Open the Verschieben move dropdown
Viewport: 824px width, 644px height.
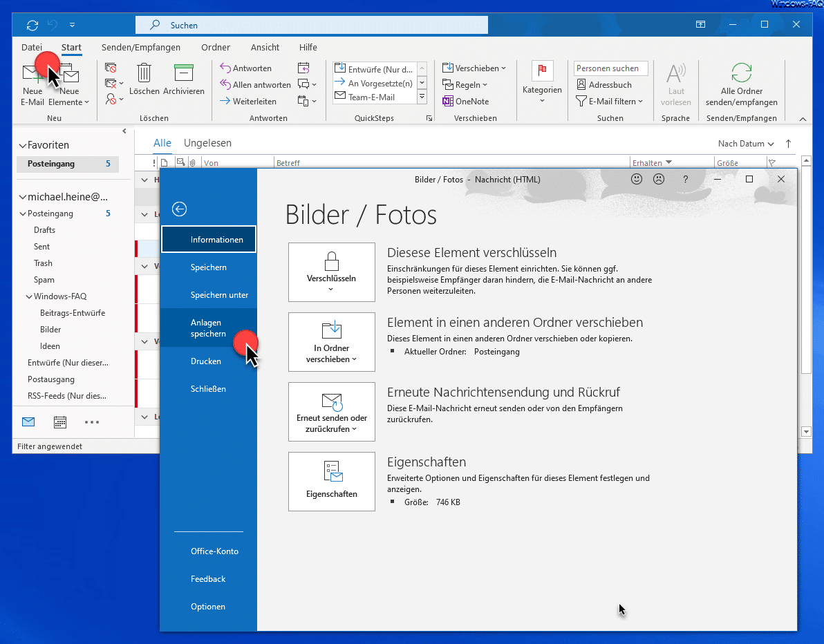(474, 68)
